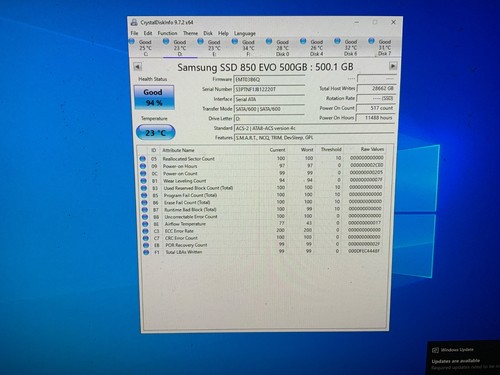The height and width of the screenshot is (375, 500).
Task: Open the Help menu
Action: coord(223,33)
